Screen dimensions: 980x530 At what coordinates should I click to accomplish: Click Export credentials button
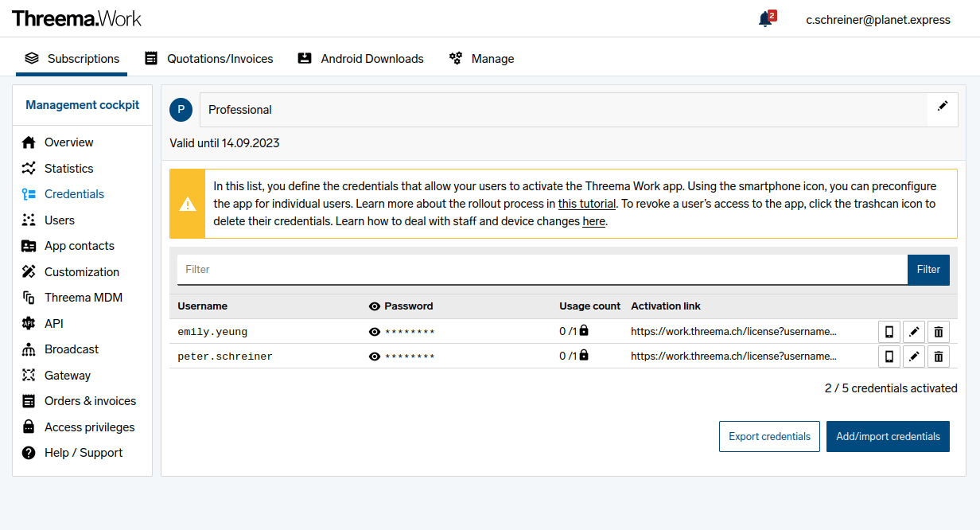pos(769,437)
